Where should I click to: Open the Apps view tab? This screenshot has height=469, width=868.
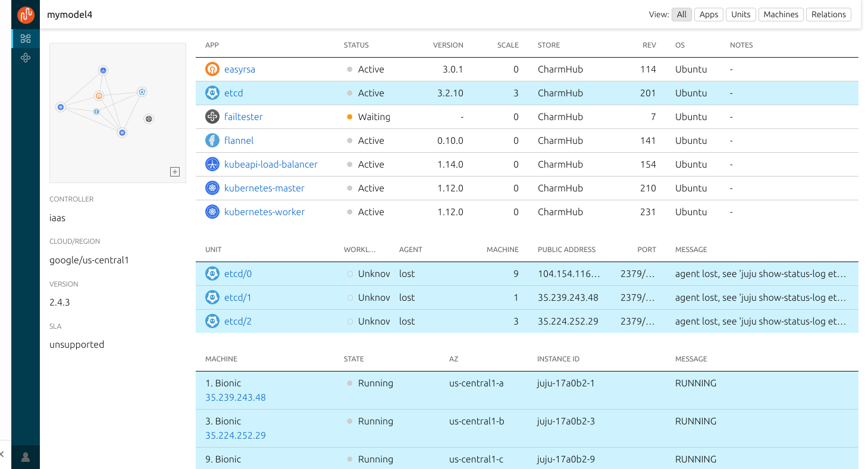point(709,14)
